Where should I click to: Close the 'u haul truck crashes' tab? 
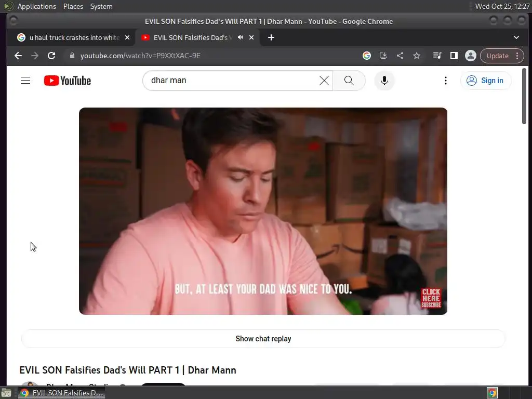pyautogui.click(x=127, y=37)
